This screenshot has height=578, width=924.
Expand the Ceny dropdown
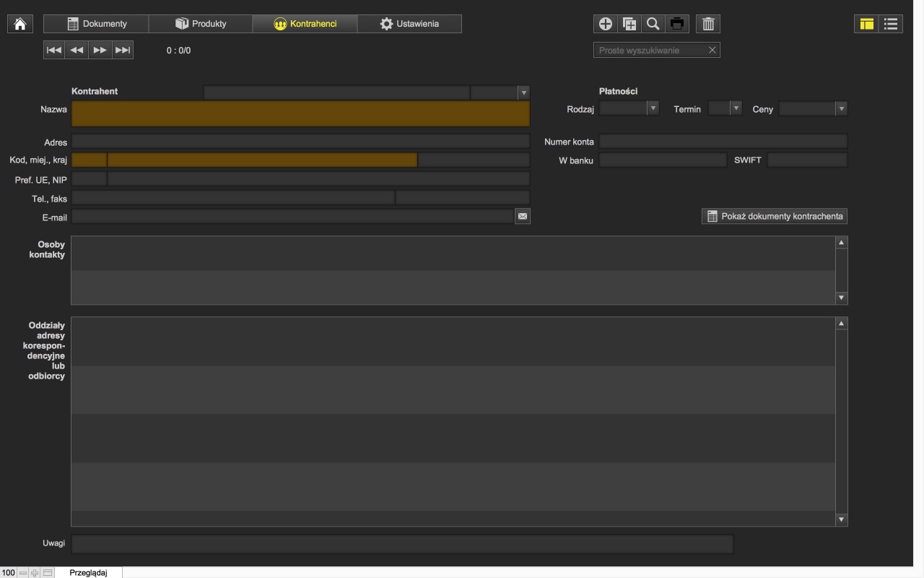(x=841, y=108)
